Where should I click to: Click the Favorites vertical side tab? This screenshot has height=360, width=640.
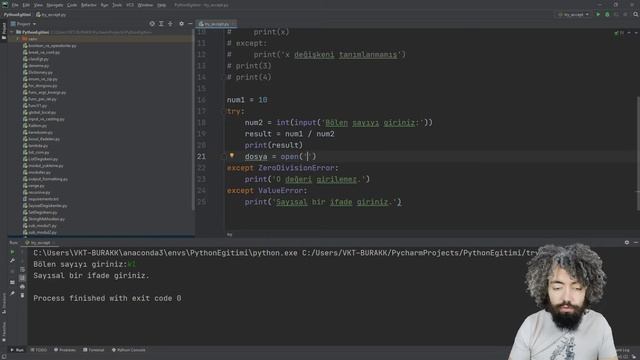[4, 331]
